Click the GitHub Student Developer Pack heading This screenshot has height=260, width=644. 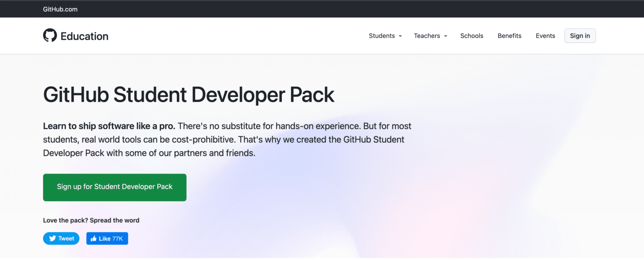189,94
